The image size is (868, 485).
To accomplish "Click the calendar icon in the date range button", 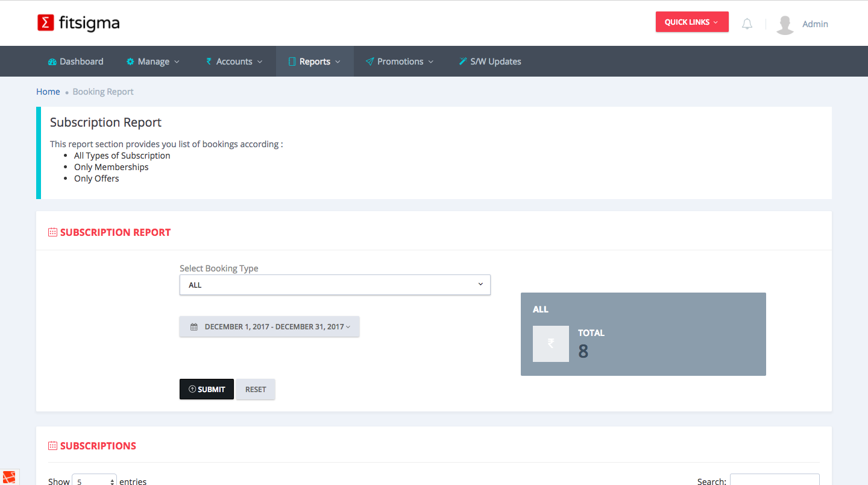I will (194, 327).
